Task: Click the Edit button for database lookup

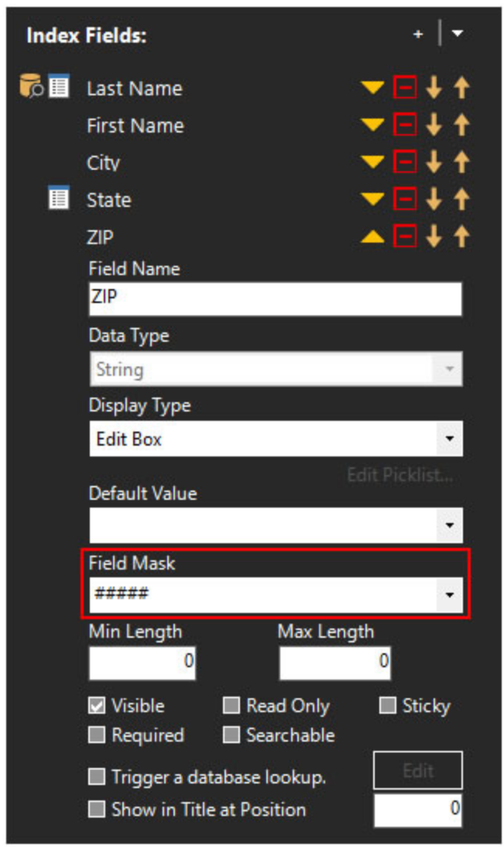Action: click(417, 770)
